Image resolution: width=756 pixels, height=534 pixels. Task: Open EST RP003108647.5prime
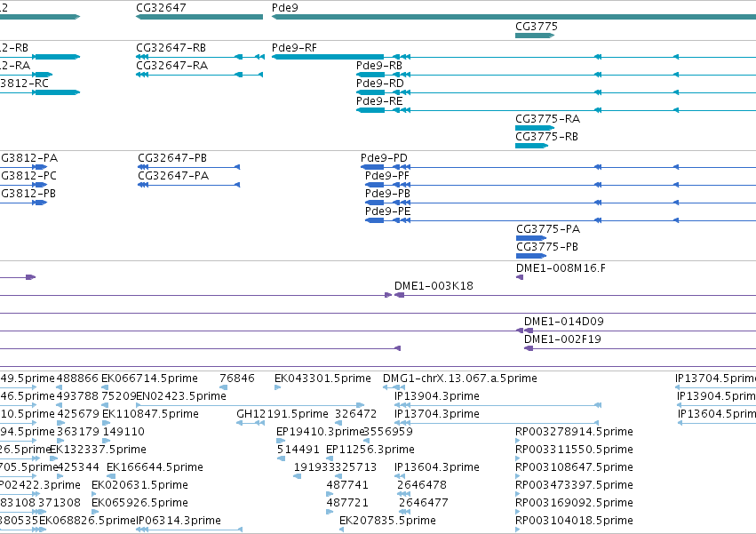pos(574,468)
